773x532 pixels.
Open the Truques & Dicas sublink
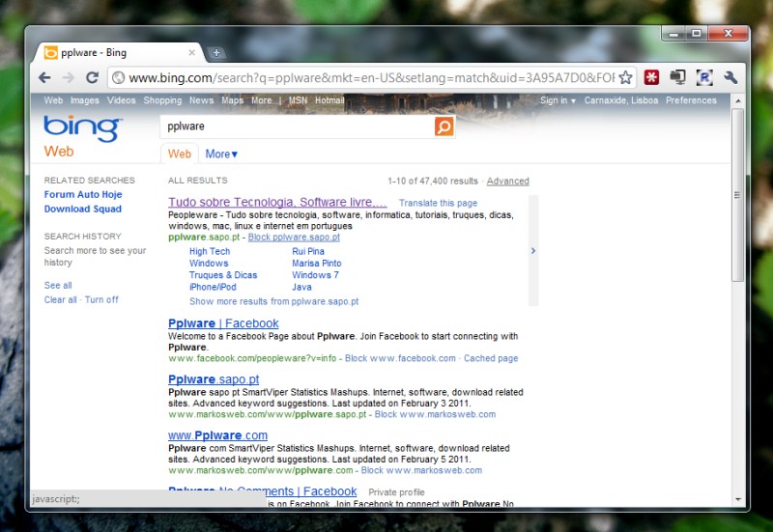pos(223,275)
